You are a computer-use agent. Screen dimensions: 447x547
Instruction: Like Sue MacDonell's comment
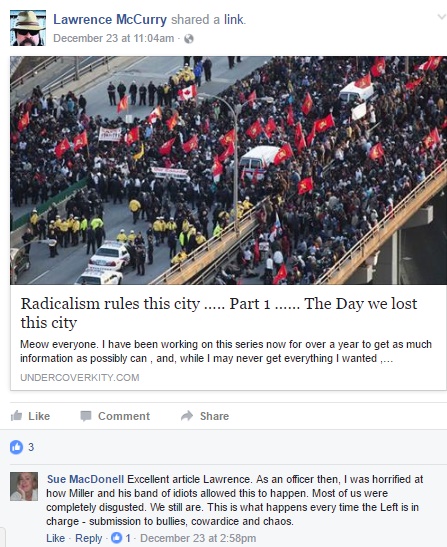tap(55, 538)
